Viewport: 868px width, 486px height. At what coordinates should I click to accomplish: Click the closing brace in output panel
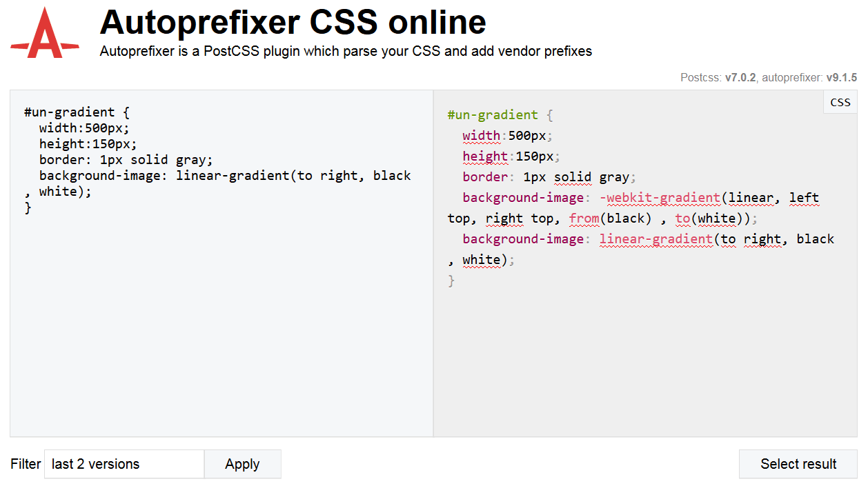tap(451, 281)
